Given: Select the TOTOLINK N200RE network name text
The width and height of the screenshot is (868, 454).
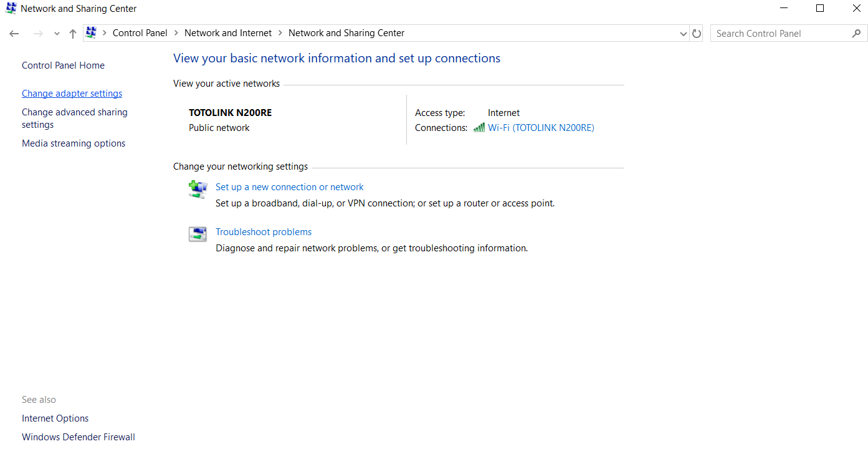Looking at the screenshot, I should point(231,113).
